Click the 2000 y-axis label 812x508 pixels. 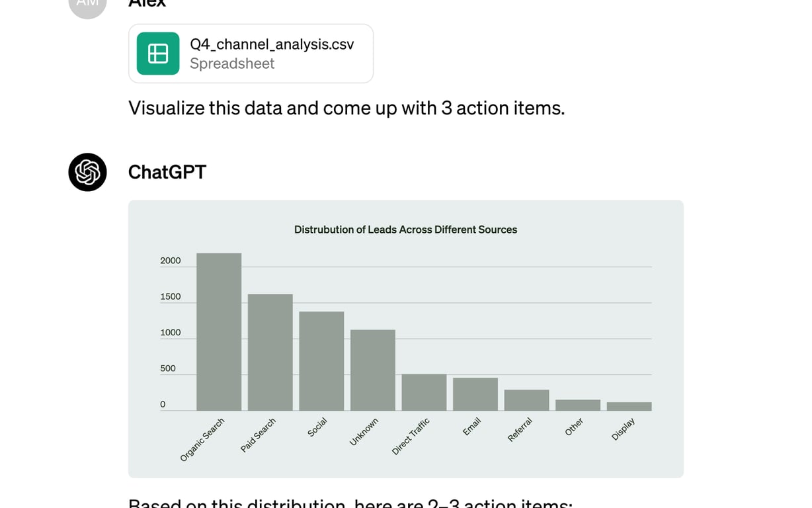[171, 261]
